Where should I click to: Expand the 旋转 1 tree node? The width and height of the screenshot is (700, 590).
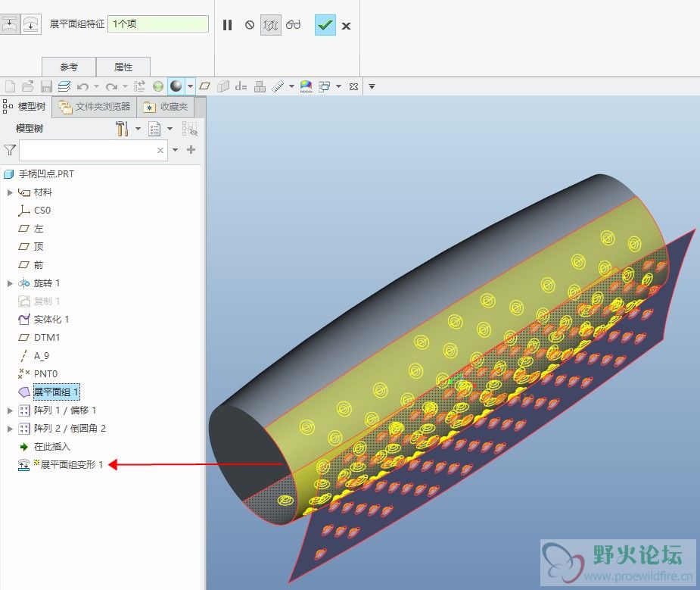click(10, 283)
